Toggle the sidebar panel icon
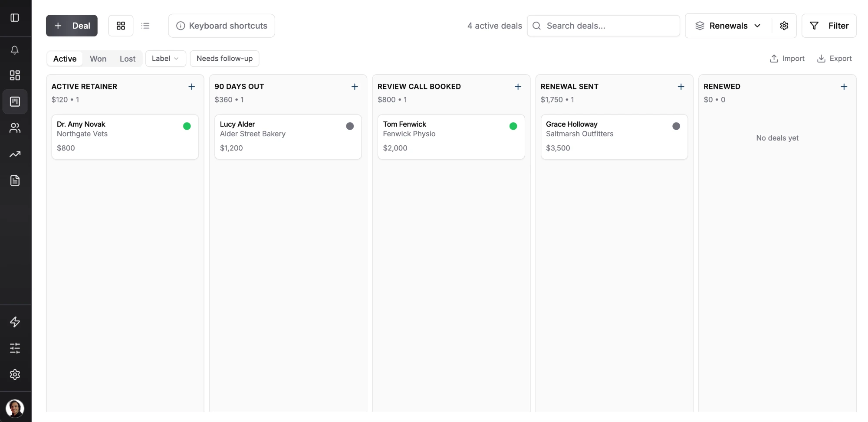The height and width of the screenshot is (422, 868). click(15, 18)
